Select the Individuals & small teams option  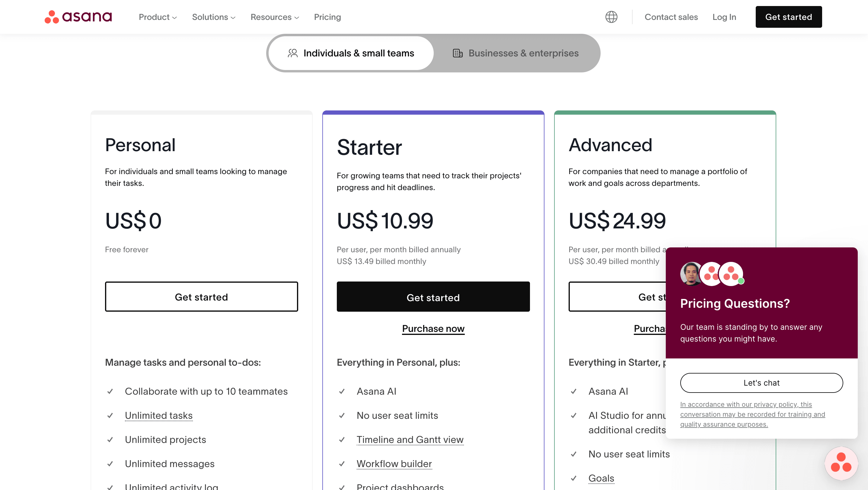(x=359, y=53)
